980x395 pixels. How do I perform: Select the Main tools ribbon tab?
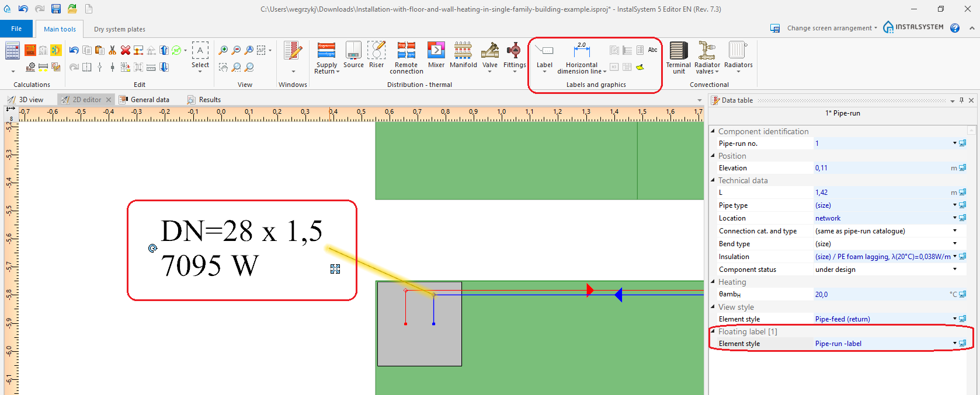[x=60, y=29]
